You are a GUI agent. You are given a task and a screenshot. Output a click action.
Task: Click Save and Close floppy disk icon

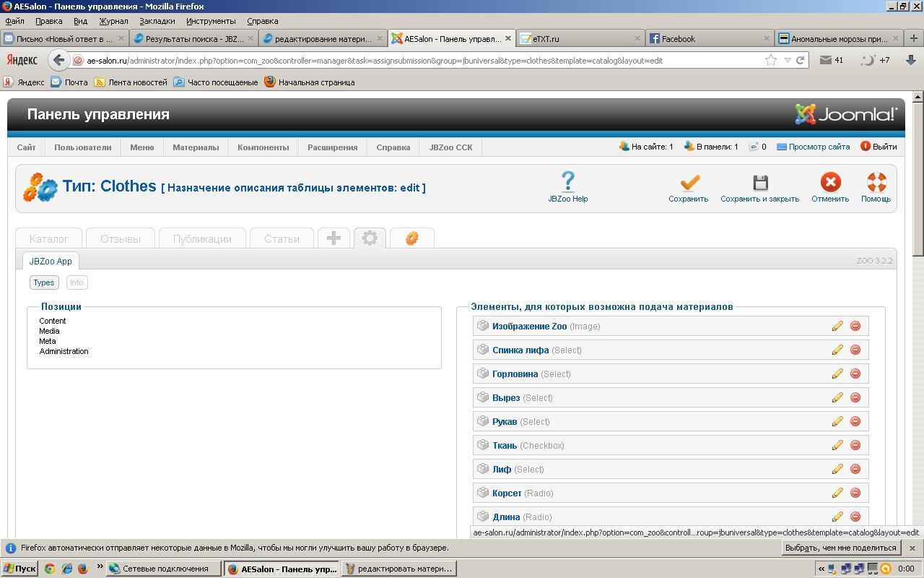point(759,182)
